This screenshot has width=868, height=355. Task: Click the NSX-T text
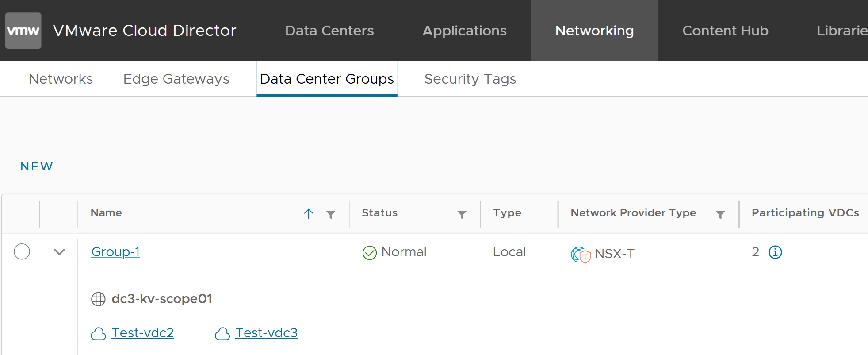click(x=615, y=254)
